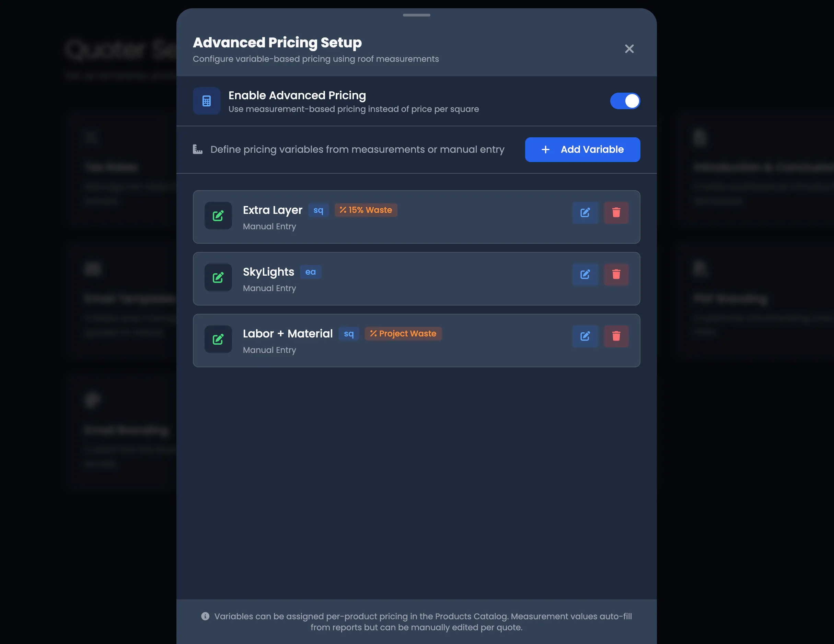
Task: Click the ruler icon beside Define pricing variables
Action: (197, 149)
